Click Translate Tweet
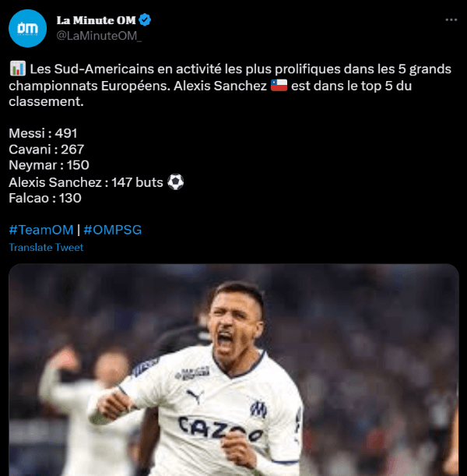 pyautogui.click(x=46, y=247)
